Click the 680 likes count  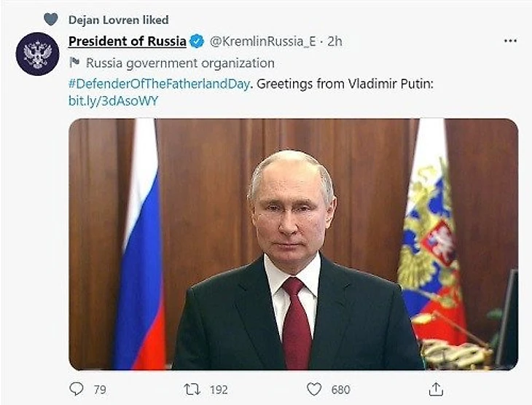tap(340, 390)
